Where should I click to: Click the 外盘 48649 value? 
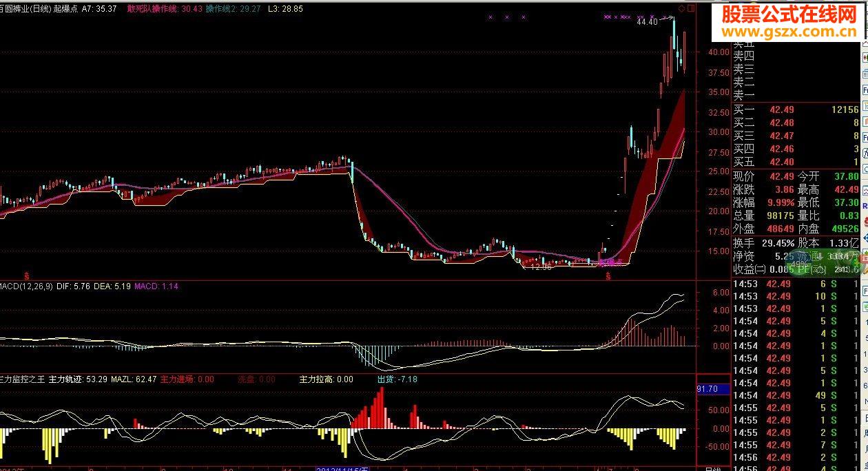(764, 229)
